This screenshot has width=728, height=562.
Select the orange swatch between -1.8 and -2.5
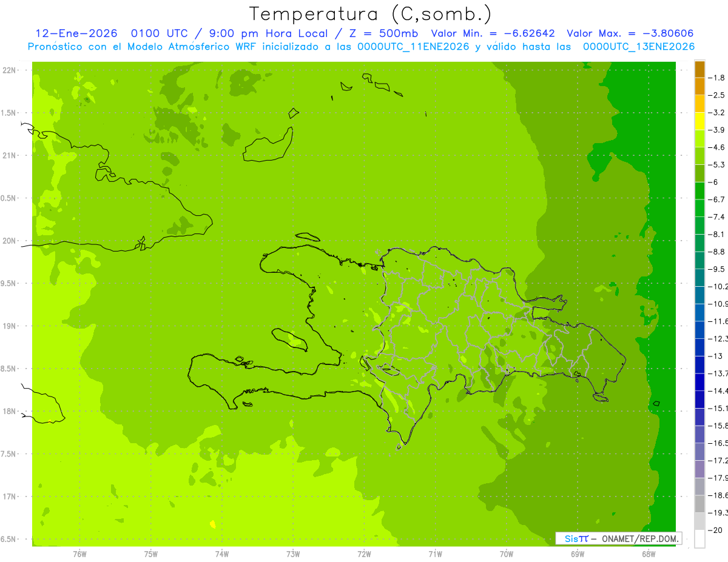(x=699, y=87)
